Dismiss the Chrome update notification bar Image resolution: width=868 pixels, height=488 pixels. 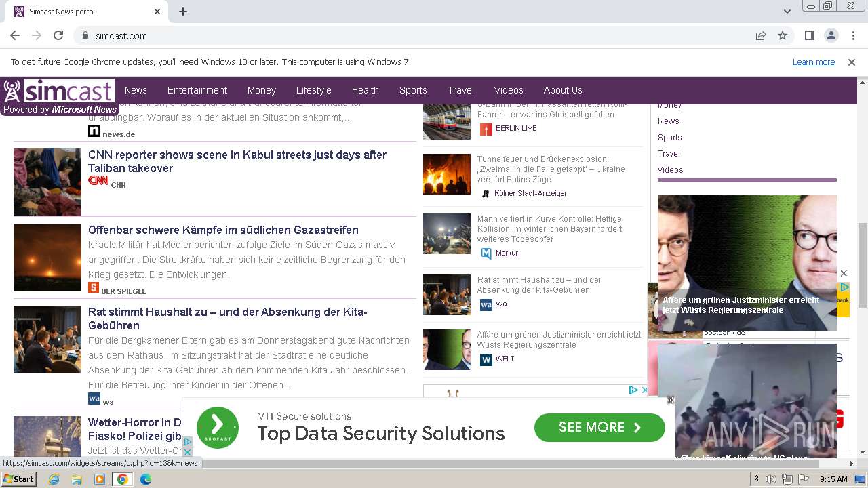pyautogui.click(x=852, y=62)
